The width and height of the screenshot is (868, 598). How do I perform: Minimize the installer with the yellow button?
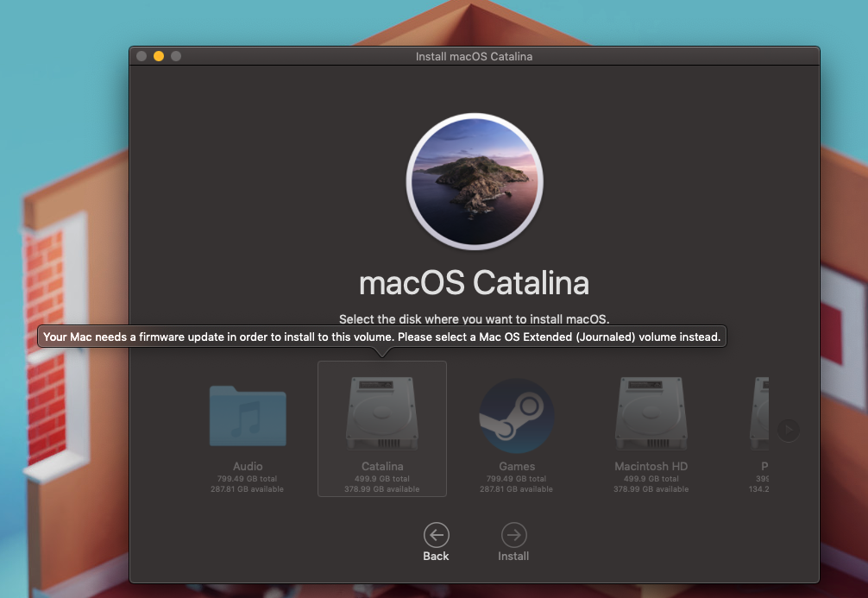coord(159,56)
